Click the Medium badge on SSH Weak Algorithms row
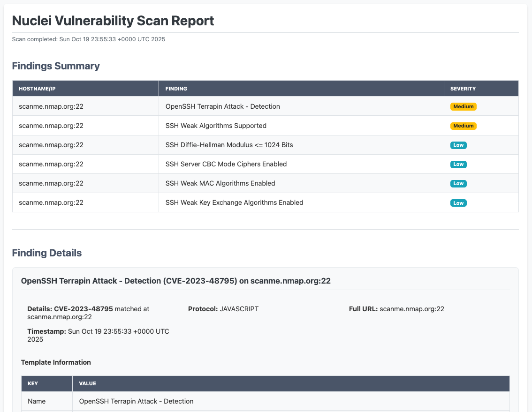 463,126
